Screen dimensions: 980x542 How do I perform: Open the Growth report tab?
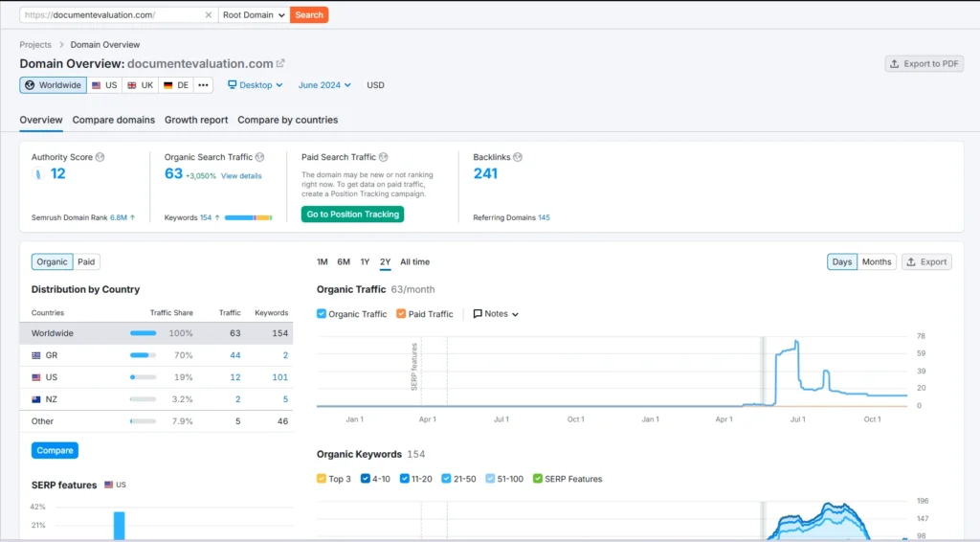click(x=196, y=120)
